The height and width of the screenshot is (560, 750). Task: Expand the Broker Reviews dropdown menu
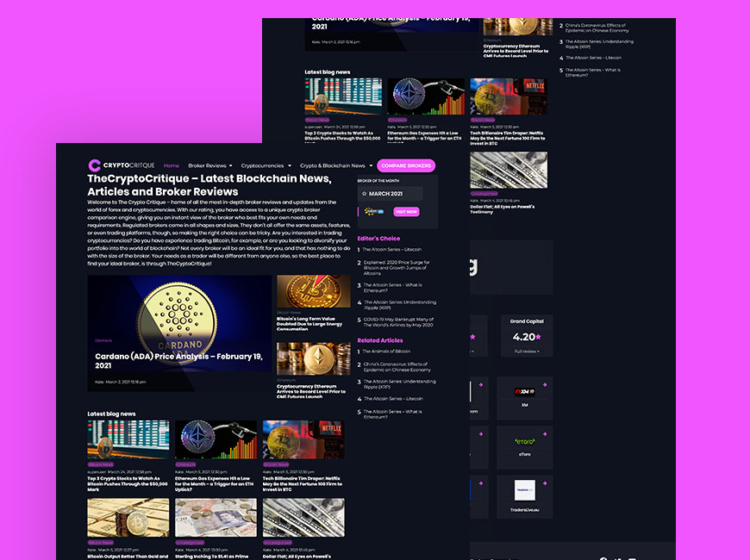210,165
